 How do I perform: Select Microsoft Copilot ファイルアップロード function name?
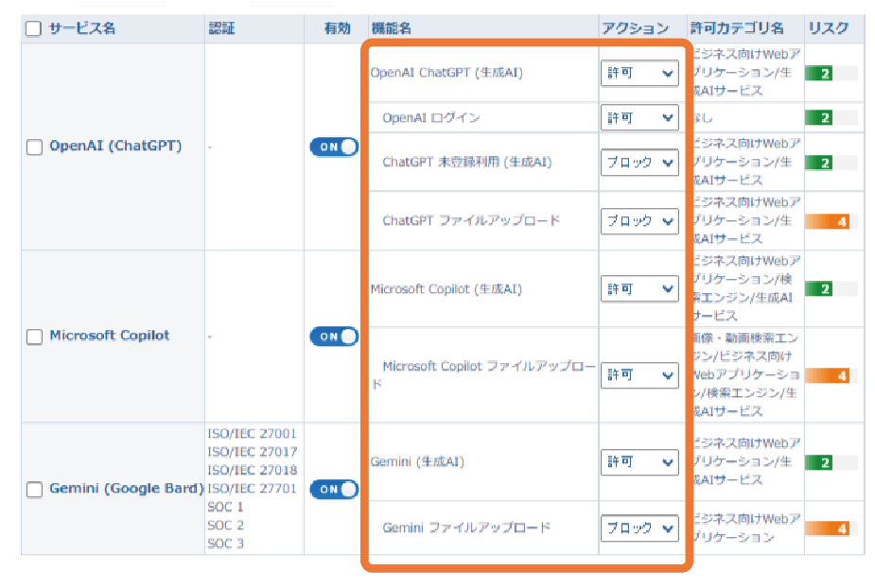tap(483, 374)
